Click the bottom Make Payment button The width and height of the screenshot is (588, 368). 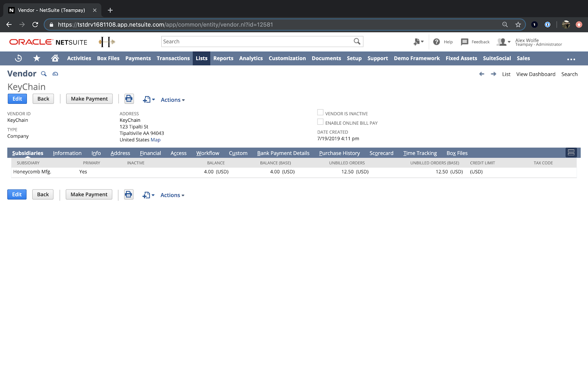click(89, 194)
